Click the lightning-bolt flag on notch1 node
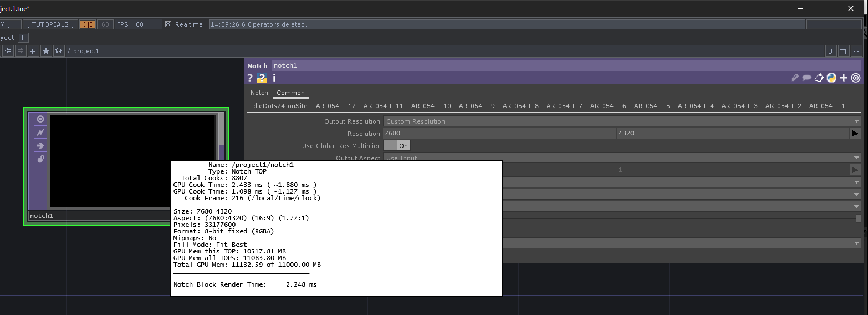The image size is (868, 315). (x=40, y=133)
